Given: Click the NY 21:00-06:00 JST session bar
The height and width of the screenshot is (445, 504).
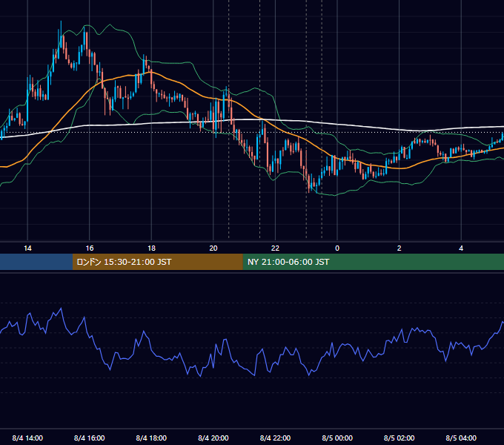Looking at the screenshot, I should (373, 262).
